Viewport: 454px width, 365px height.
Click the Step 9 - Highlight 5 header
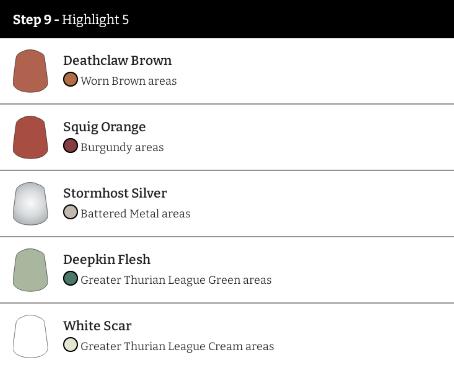pyautogui.click(x=71, y=20)
